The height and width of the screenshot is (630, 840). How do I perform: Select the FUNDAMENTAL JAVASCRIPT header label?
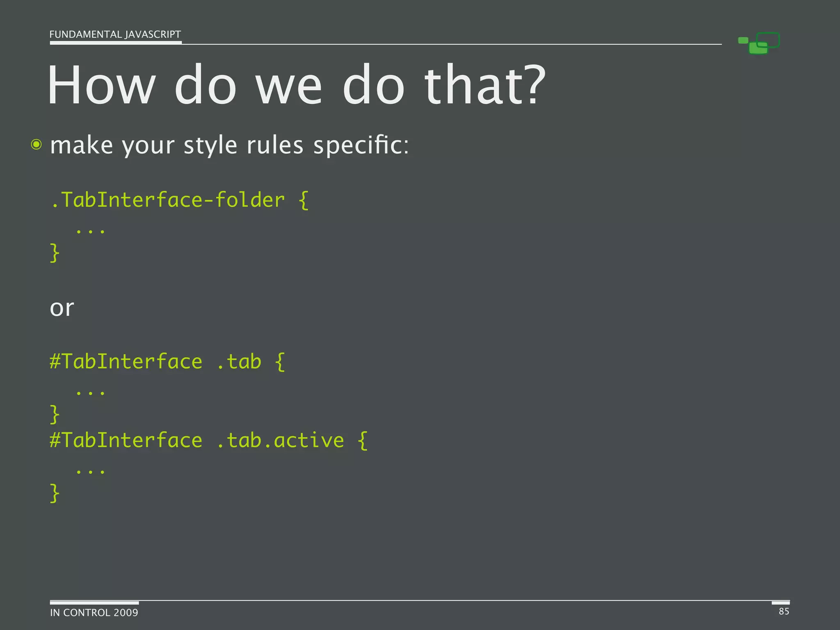115,34
